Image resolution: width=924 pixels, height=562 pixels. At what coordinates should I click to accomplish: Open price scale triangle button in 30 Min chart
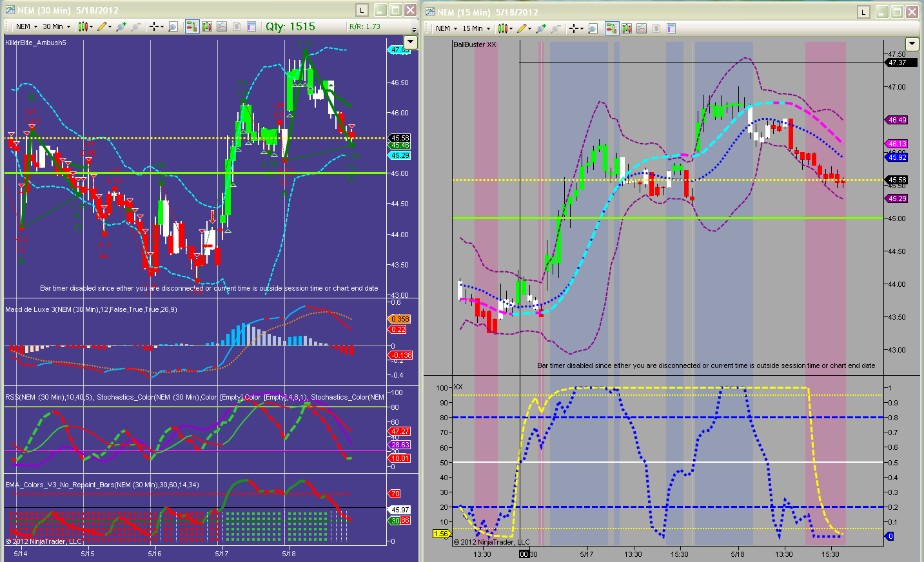pyautogui.click(x=410, y=42)
